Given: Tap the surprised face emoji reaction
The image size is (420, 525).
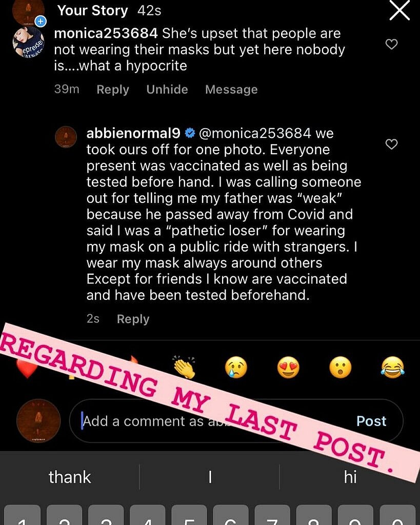Looking at the screenshot, I should coord(341,368).
